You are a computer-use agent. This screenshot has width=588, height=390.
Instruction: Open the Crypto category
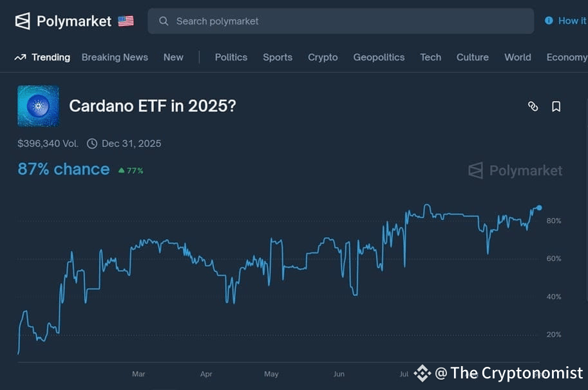323,57
